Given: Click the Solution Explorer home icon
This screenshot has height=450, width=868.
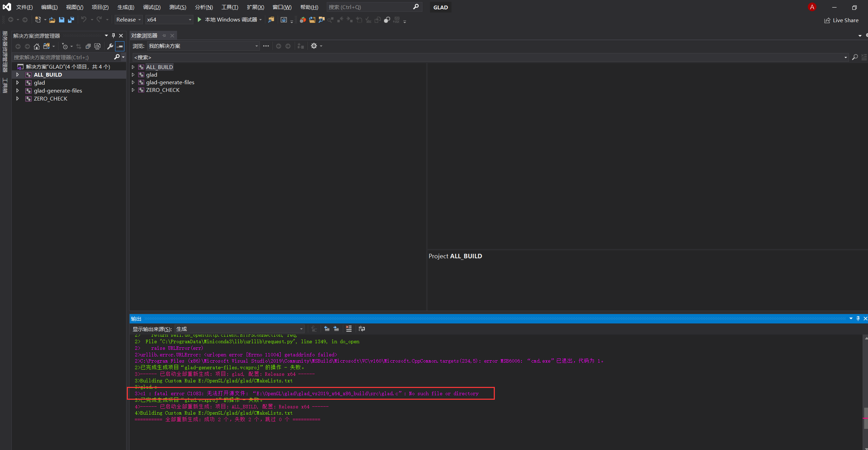Looking at the screenshot, I should (x=37, y=46).
